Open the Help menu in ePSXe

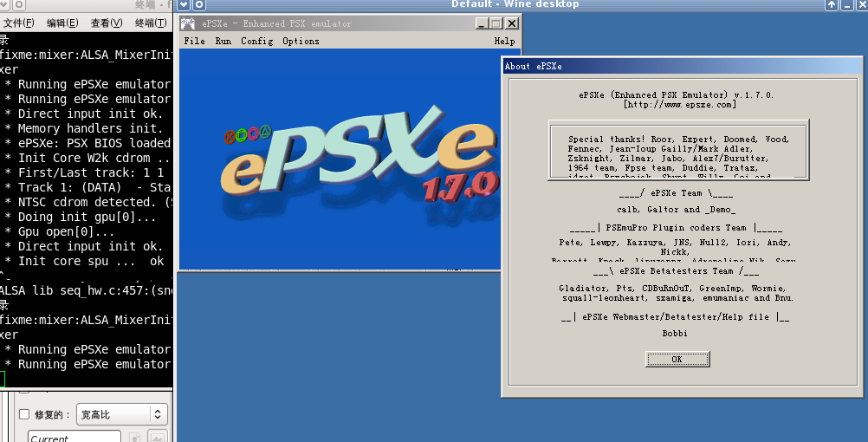[504, 41]
